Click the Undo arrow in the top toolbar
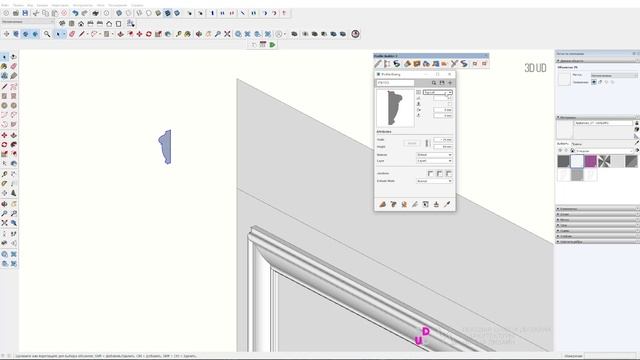This screenshot has width=640, height=360. [75, 13]
